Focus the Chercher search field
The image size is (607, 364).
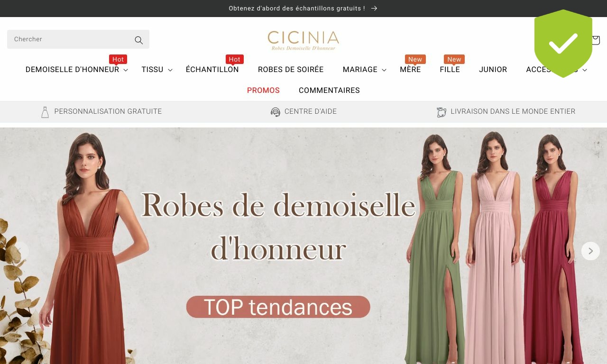tap(71, 39)
